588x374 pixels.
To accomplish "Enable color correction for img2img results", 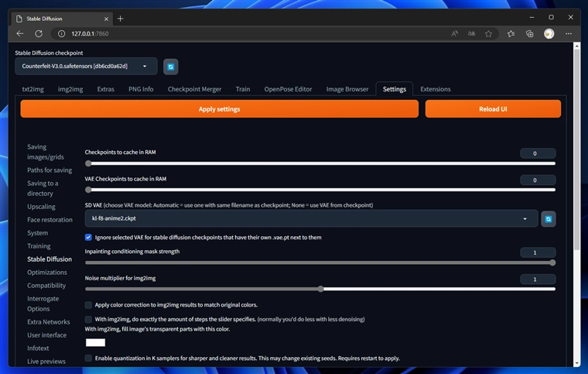I will [88, 304].
